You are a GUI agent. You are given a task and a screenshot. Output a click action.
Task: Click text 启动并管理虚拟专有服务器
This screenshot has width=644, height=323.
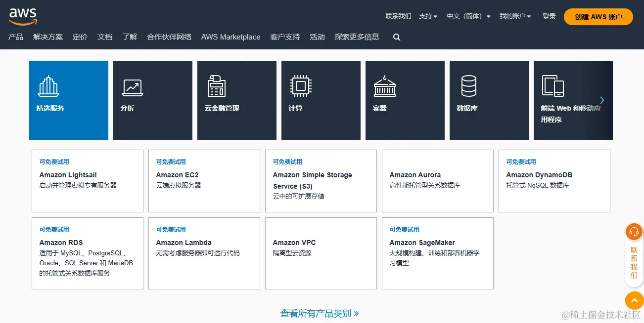(78, 186)
